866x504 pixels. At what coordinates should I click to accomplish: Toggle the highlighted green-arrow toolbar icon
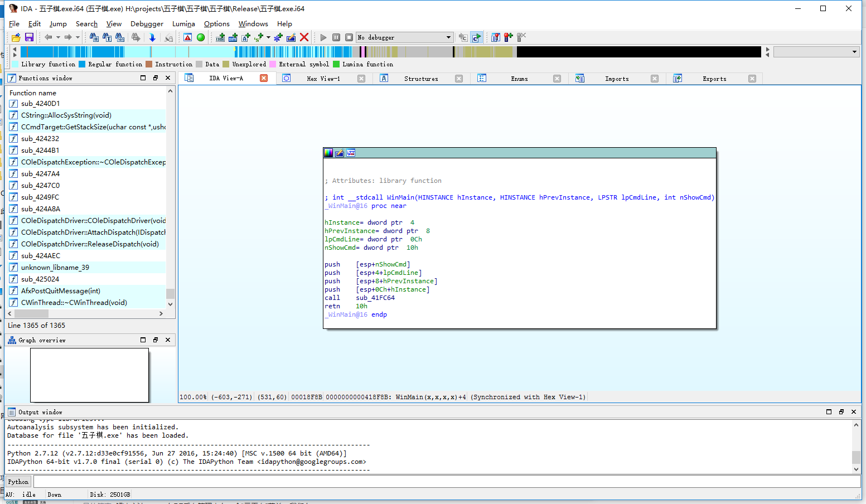(476, 37)
